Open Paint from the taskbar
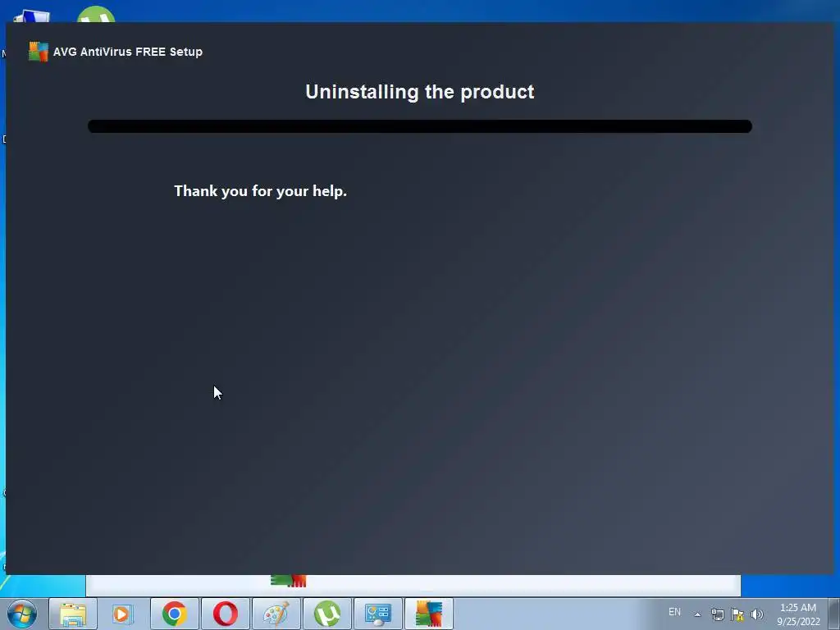 pos(276,614)
